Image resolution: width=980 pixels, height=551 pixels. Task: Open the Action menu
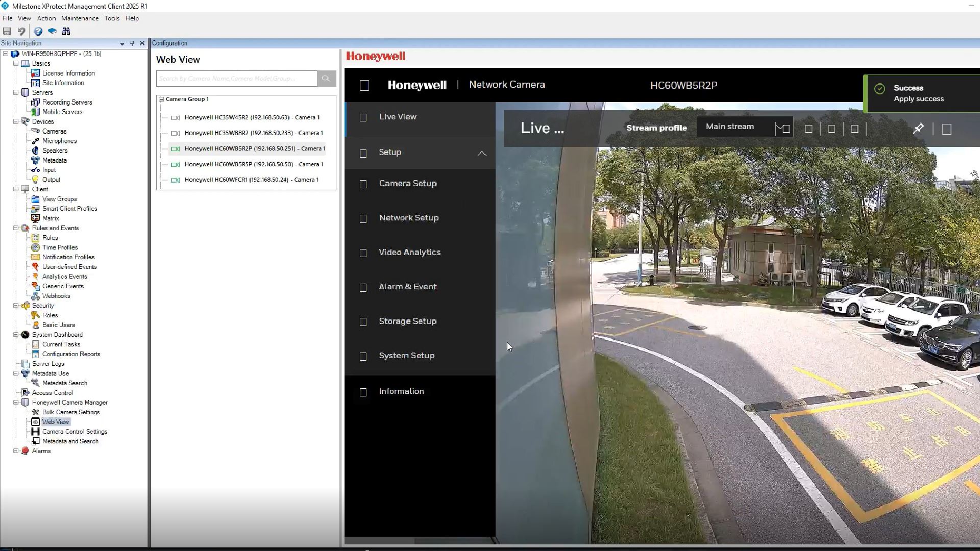pos(46,18)
